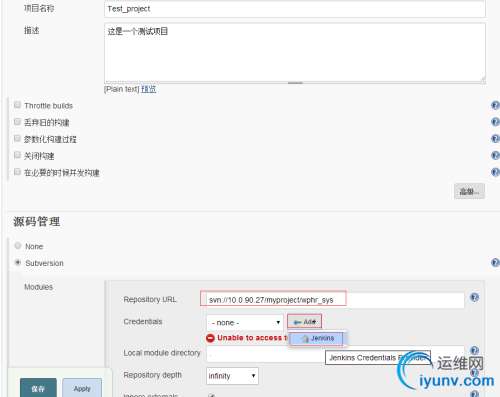Open help icon for 丢弃旧的构建
This screenshot has height=397, width=500.
pos(495,122)
